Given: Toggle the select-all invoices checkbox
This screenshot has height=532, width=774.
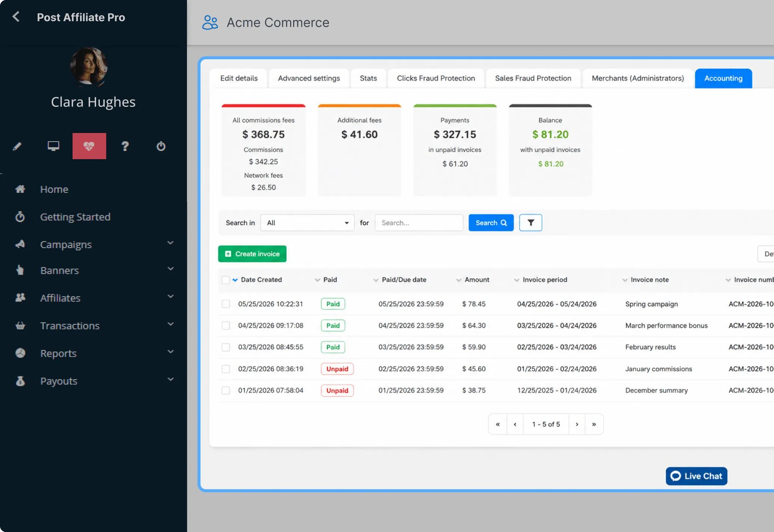Looking at the screenshot, I should 225,280.
